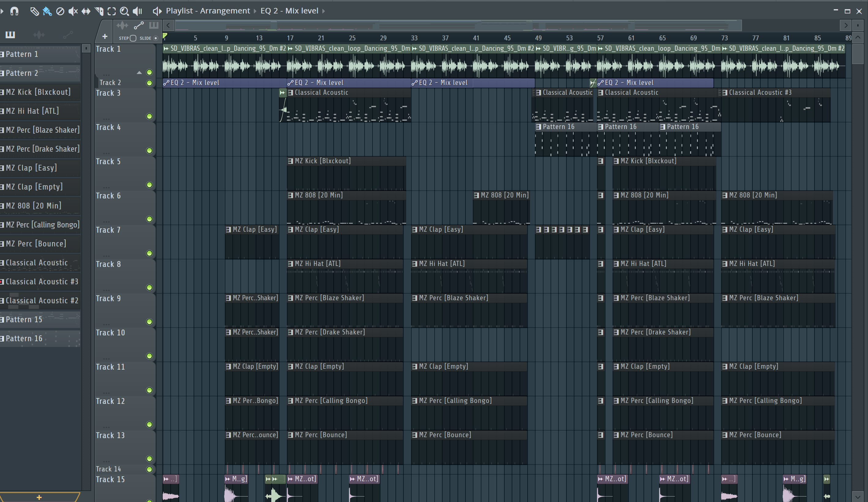This screenshot has width=868, height=502.
Task: Focus audio clips waveform icon above STEP
Action: click(122, 25)
